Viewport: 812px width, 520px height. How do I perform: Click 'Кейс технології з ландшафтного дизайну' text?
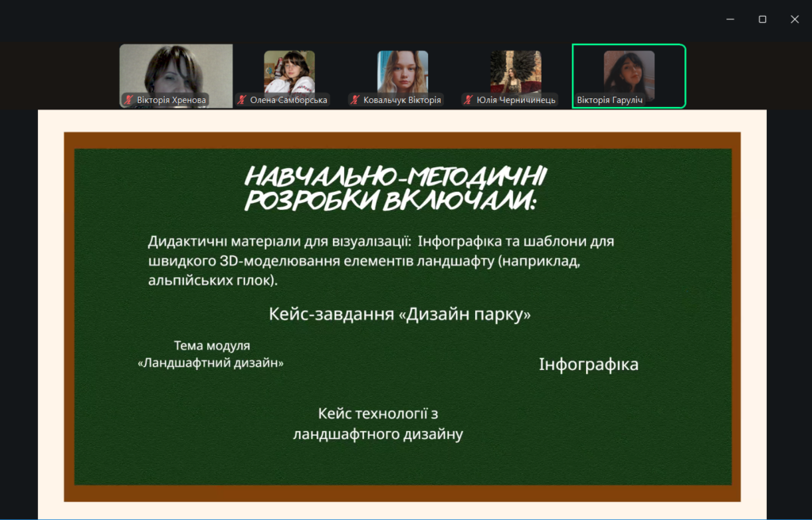point(378,424)
